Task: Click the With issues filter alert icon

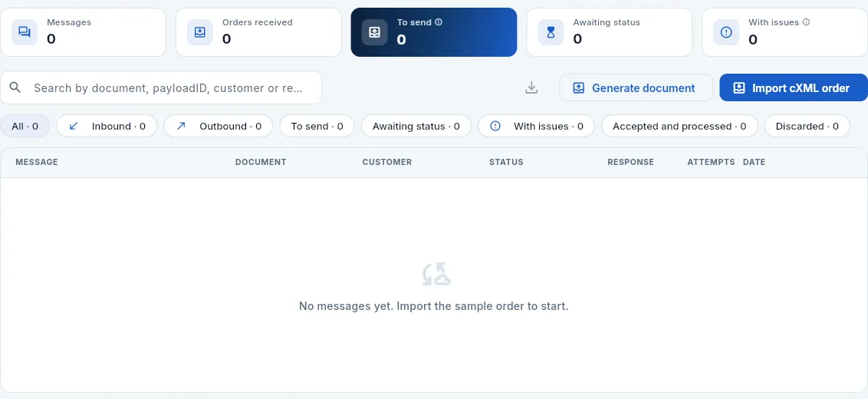Action: pos(495,126)
